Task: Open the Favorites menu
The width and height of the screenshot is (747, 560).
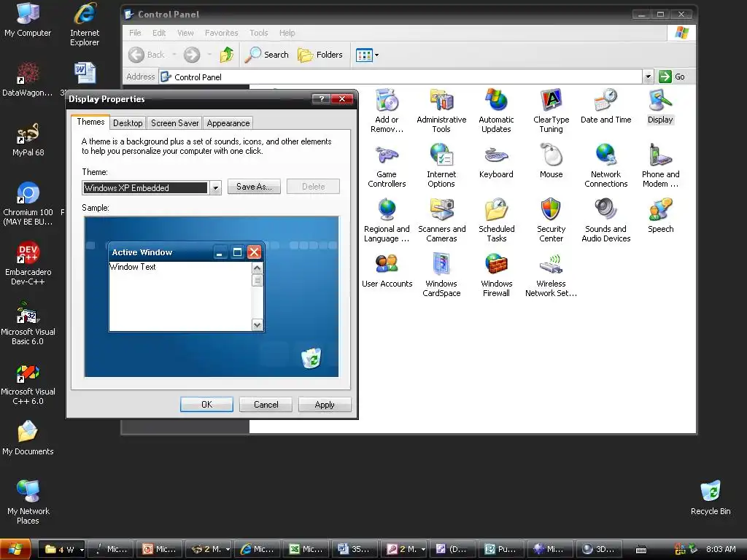Action: pyautogui.click(x=222, y=33)
